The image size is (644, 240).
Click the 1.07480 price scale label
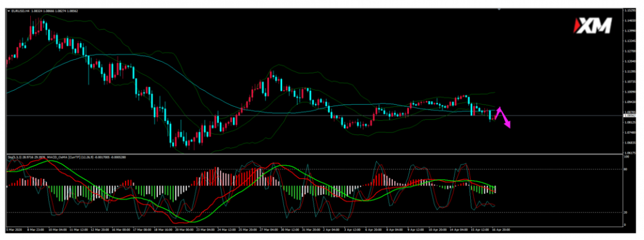coord(629,132)
